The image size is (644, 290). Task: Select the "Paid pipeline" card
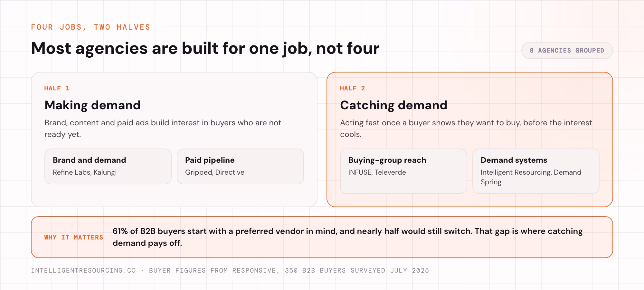click(240, 166)
